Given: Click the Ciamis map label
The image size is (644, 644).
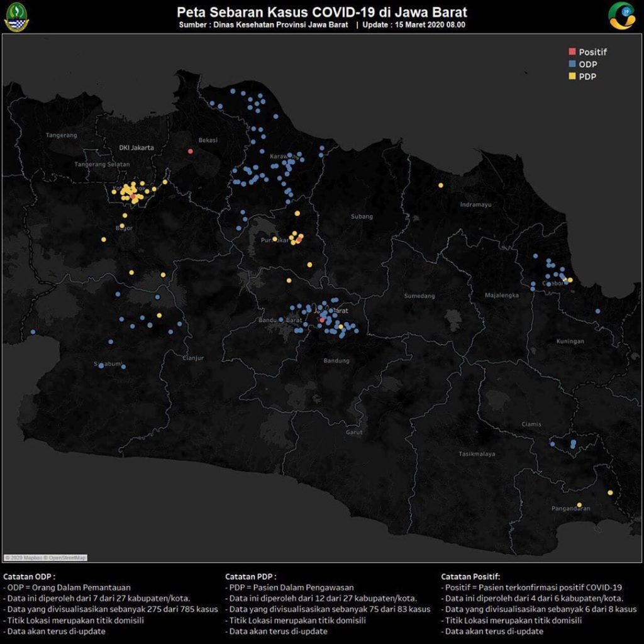Looking at the screenshot, I should click(x=531, y=425).
